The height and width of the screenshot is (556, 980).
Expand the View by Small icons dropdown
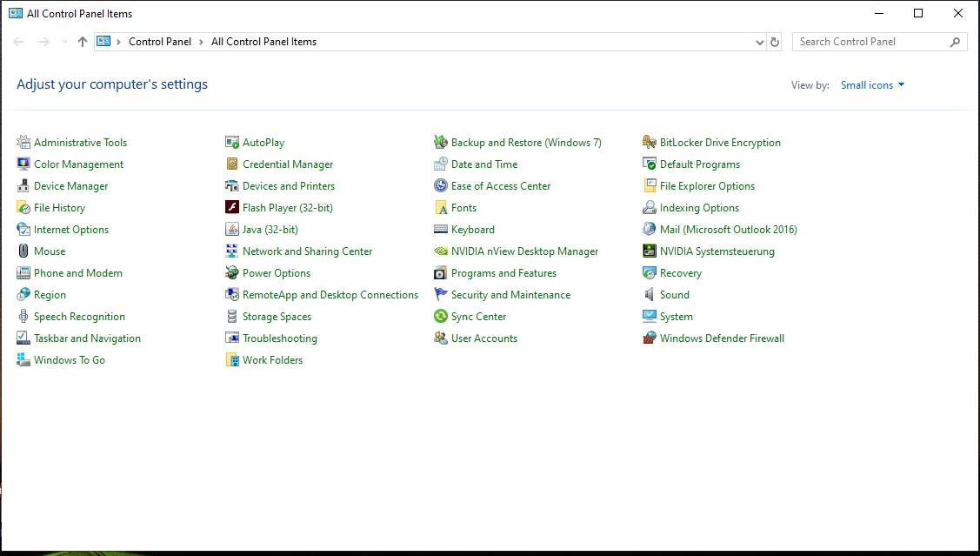click(x=872, y=85)
